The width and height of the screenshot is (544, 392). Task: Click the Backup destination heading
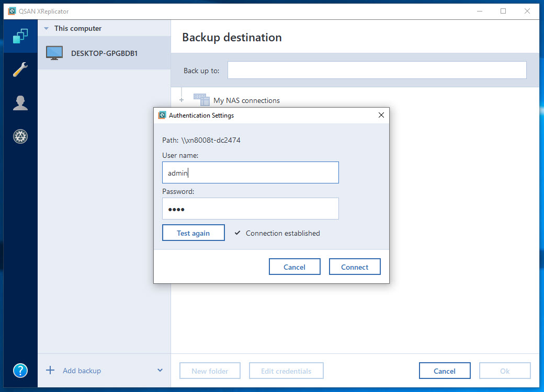(x=232, y=38)
